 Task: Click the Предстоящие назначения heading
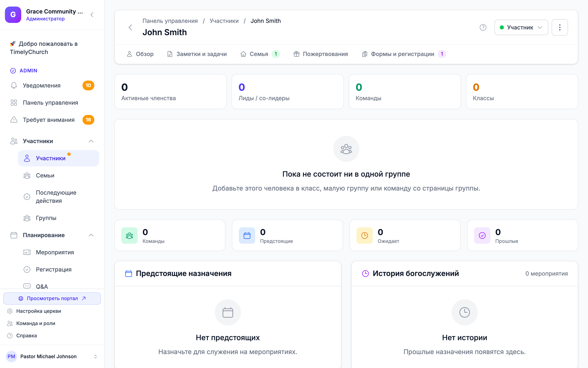pos(184,274)
